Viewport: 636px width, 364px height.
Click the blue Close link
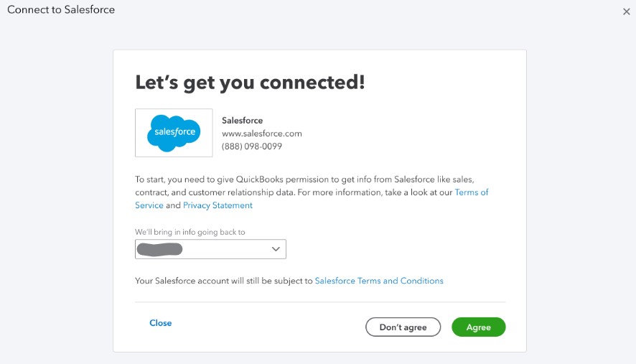pos(161,323)
